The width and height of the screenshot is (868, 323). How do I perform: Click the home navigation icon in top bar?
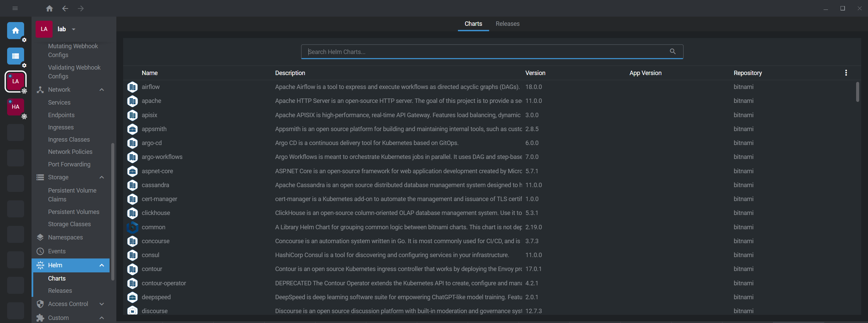pyautogui.click(x=50, y=8)
